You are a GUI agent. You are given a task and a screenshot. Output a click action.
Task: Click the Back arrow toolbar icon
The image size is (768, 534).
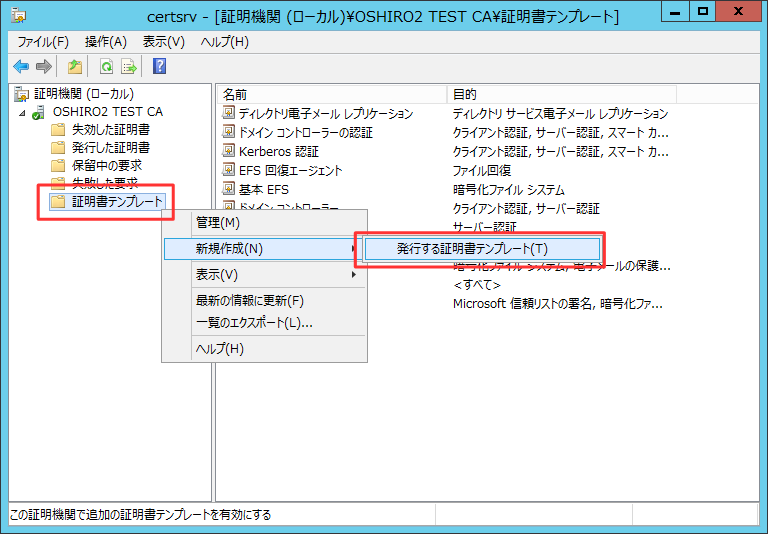pos(21,66)
